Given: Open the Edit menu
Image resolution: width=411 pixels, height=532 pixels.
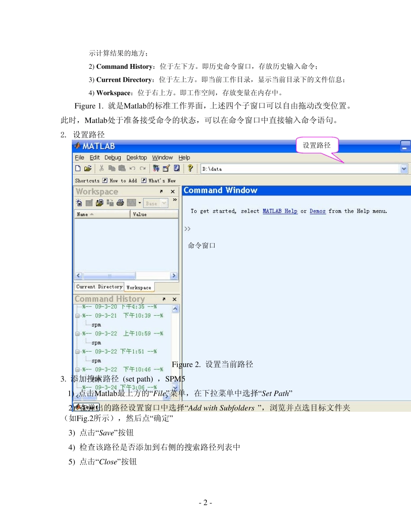Looking at the screenshot, I should [95, 157].
